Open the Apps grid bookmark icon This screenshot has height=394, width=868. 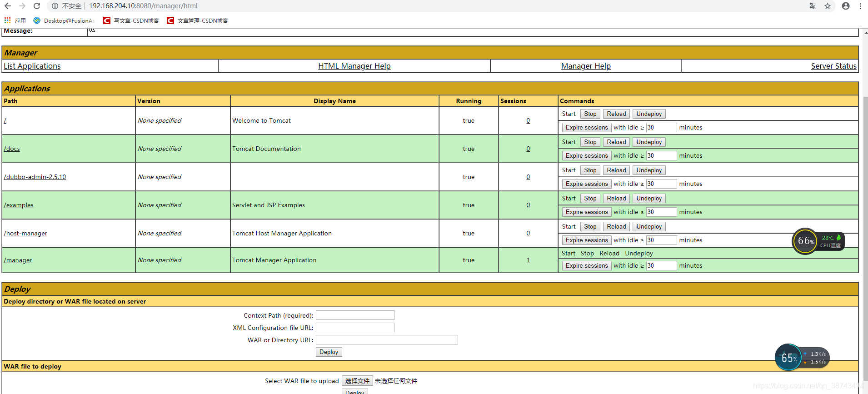click(8, 20)
